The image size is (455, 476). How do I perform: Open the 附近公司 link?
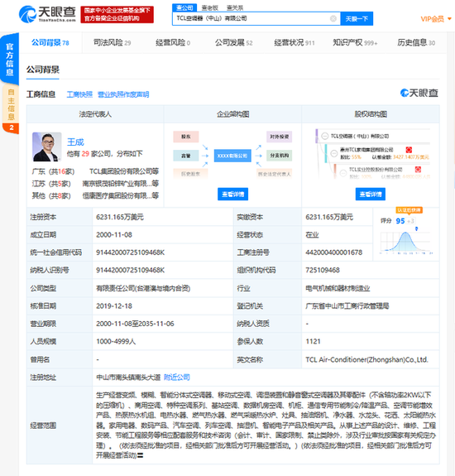coord(177,377)
